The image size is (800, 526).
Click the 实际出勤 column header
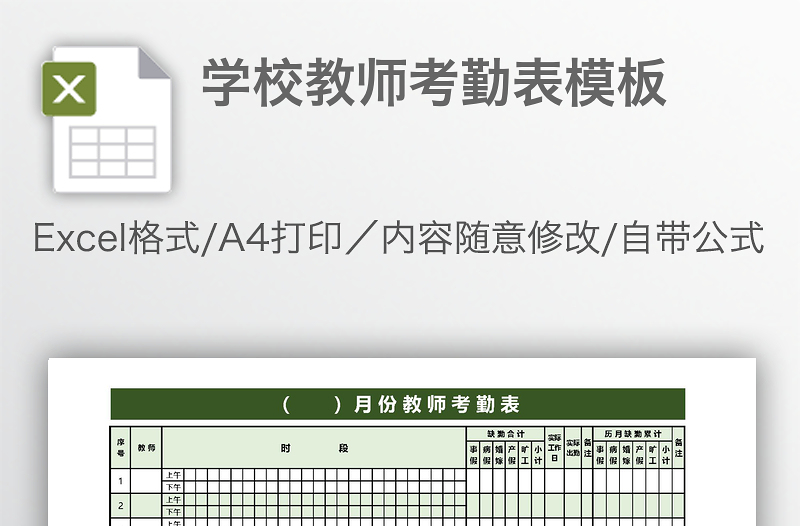coord(572,447)
